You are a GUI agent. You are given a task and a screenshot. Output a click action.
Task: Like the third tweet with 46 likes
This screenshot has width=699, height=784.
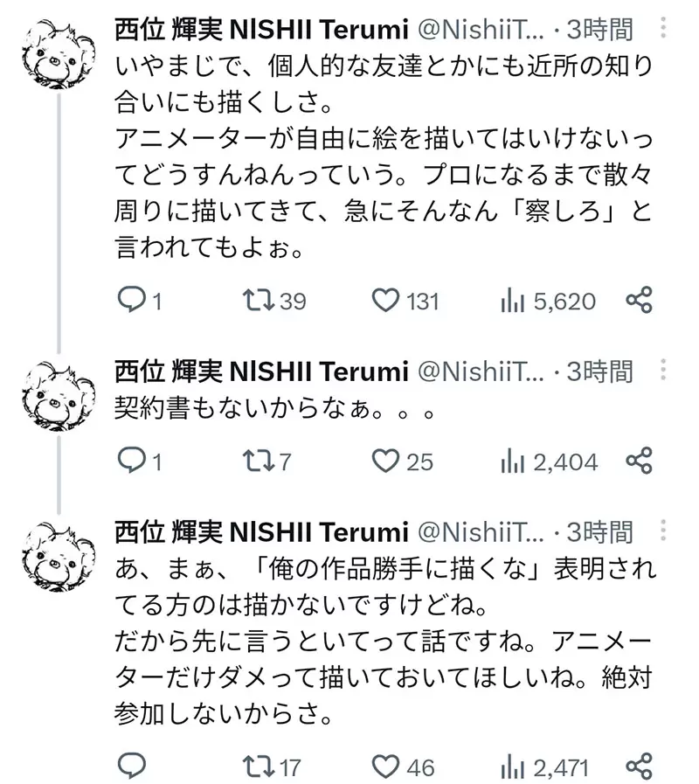coord(384,767)
